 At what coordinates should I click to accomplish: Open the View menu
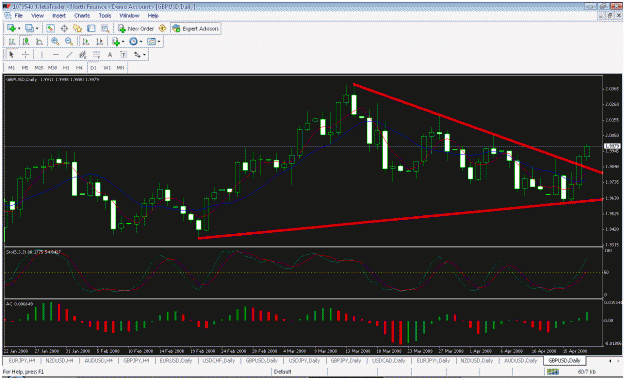tap(37, 16)
